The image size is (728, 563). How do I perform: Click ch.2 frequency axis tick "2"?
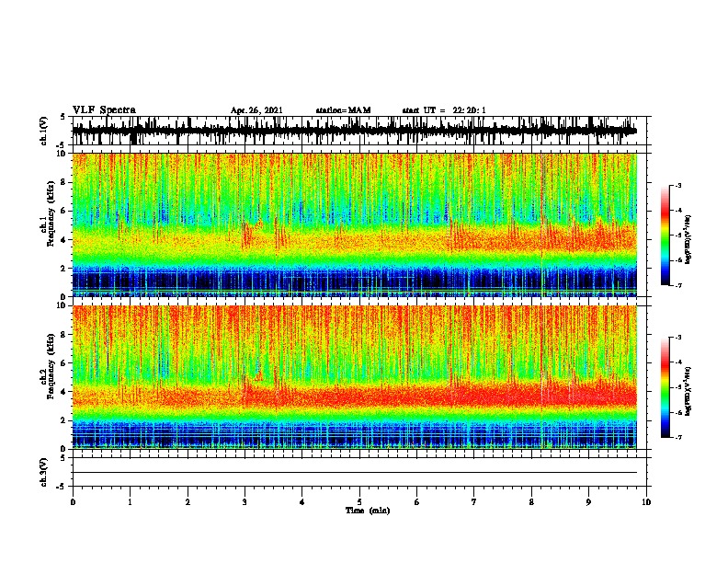point(64,420)
